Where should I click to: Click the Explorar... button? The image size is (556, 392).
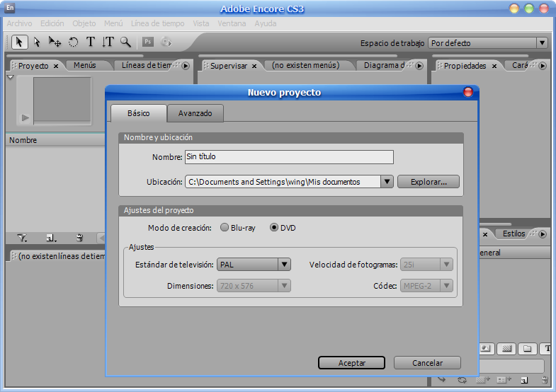pyautogui.click(x=428, y=182)
